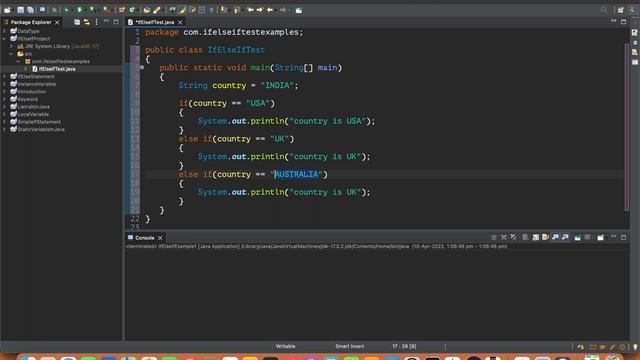
Task: Click the Save All toolbar icon
Action: (x=31, y=10)
